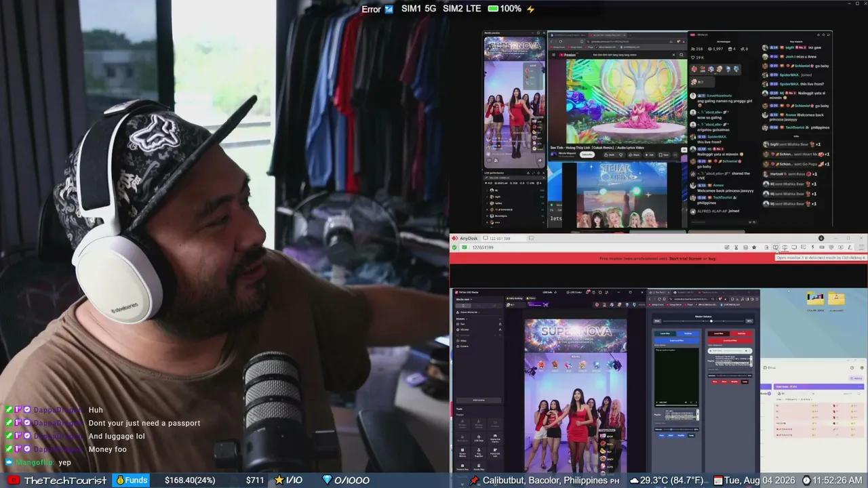Click the help question icon in vote panel
Image resolution: width=868 pixels, height=488 pixels.
click(x=852, y=367)
